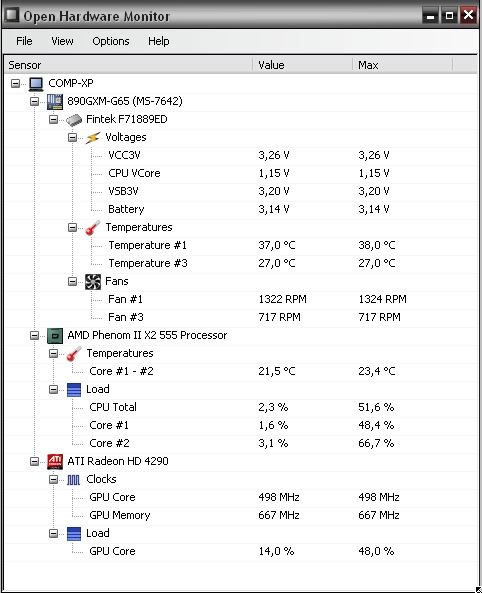Click the Fintek F71889ED chip icon
This screenshot has width=482, height=593.
pos(74,120)
